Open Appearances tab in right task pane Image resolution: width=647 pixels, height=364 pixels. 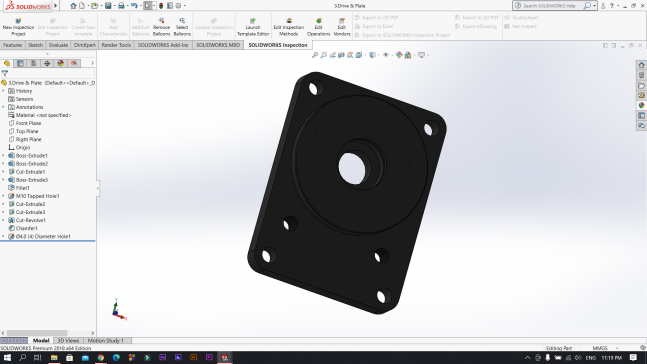pos(641,106)
